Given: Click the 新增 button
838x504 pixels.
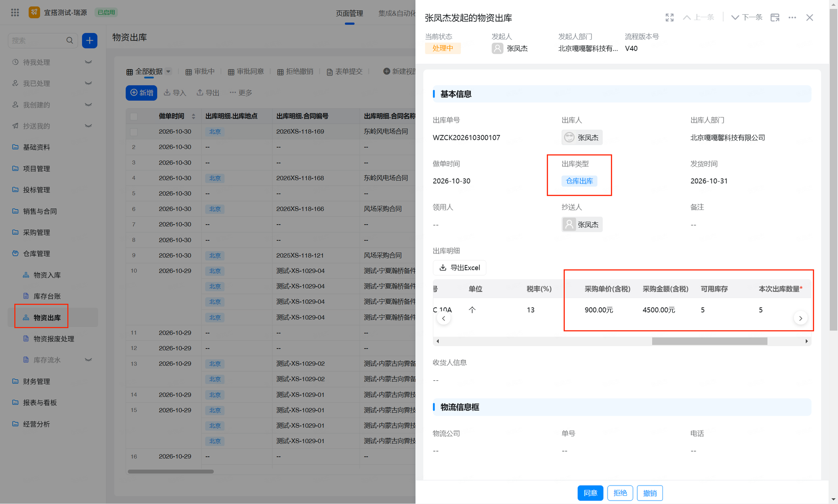Looking at the screenshot, I should click(x=142, y=93).
